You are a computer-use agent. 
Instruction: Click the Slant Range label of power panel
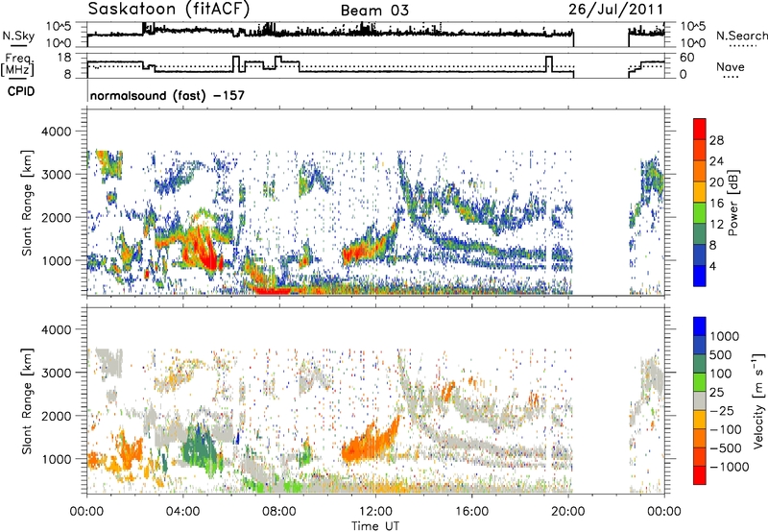coord(28,203)
